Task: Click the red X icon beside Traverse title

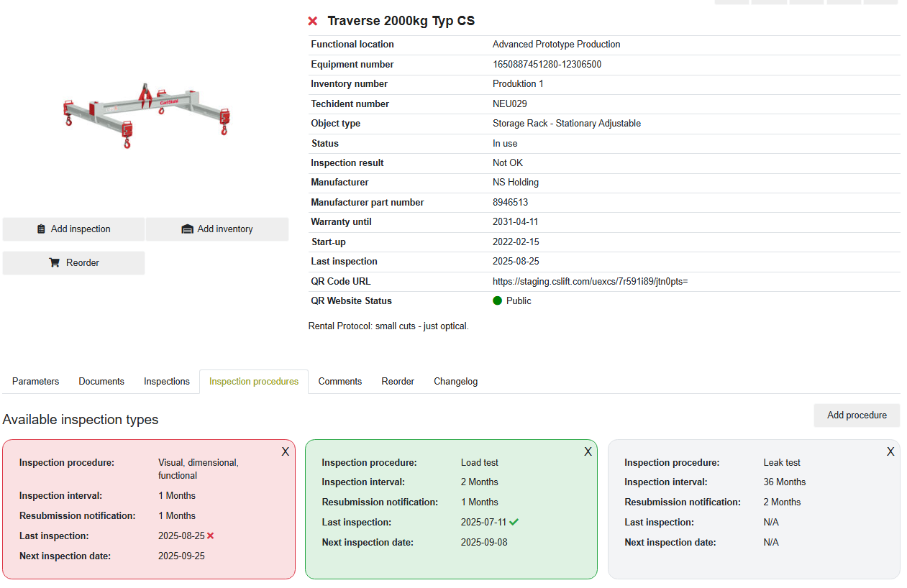Action: point(313,22)
